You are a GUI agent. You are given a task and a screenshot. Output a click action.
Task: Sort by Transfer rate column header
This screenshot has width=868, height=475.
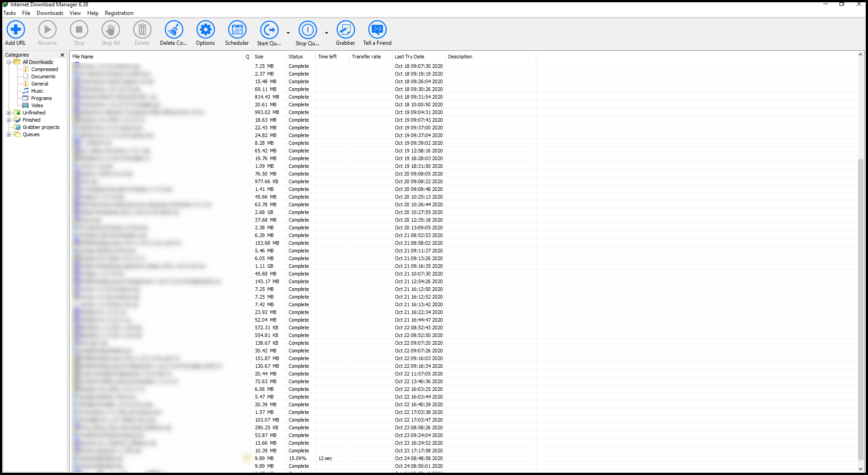pos(371,57)
